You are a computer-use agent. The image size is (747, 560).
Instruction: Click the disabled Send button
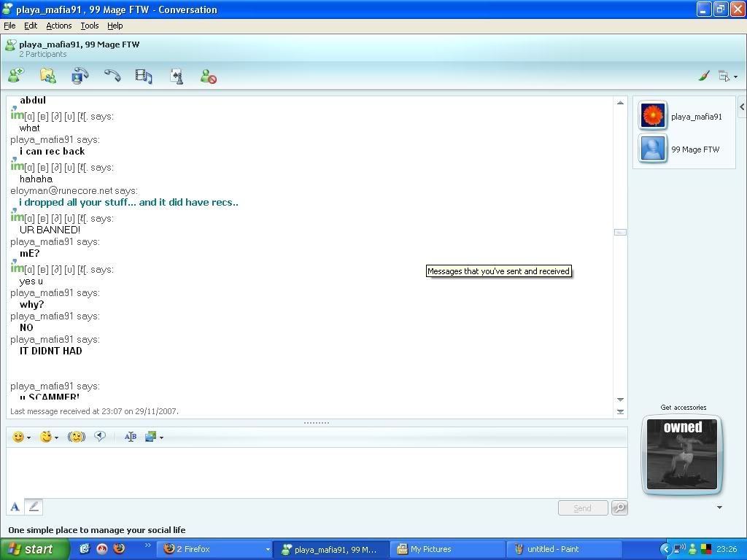[x=582, y=508]
